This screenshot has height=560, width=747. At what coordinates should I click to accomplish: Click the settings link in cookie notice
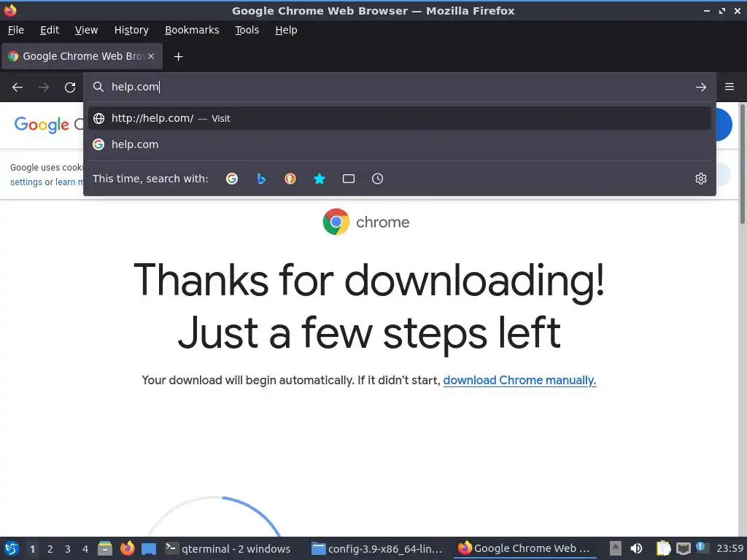tap(26, 182)
